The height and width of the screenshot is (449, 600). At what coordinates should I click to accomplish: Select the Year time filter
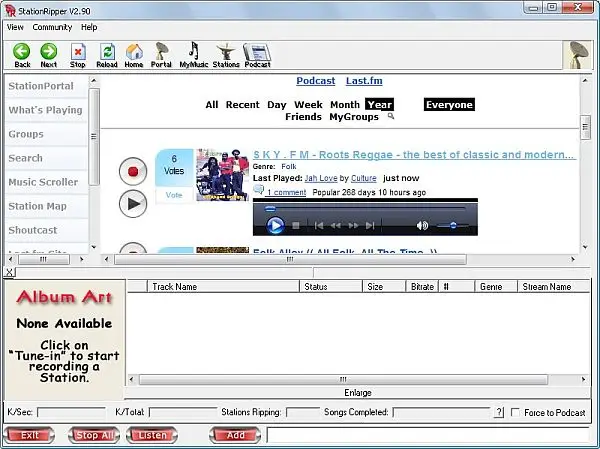click(379, 104)
